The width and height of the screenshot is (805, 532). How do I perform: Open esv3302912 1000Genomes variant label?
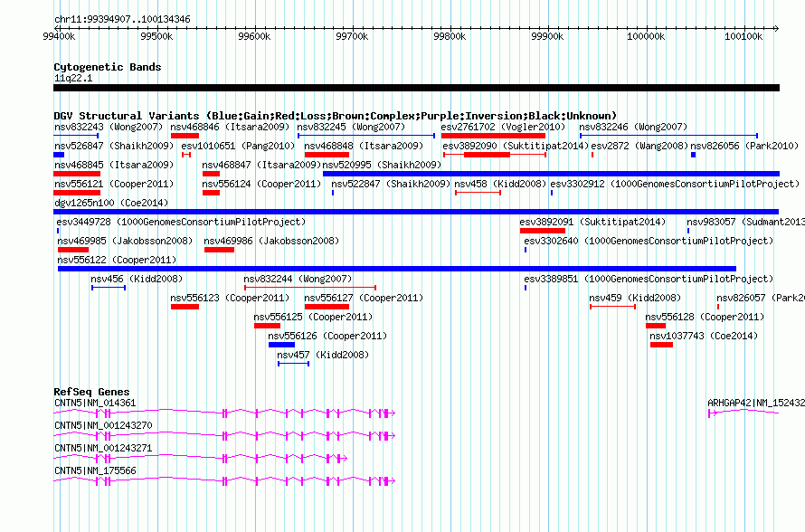coord(675,184)
